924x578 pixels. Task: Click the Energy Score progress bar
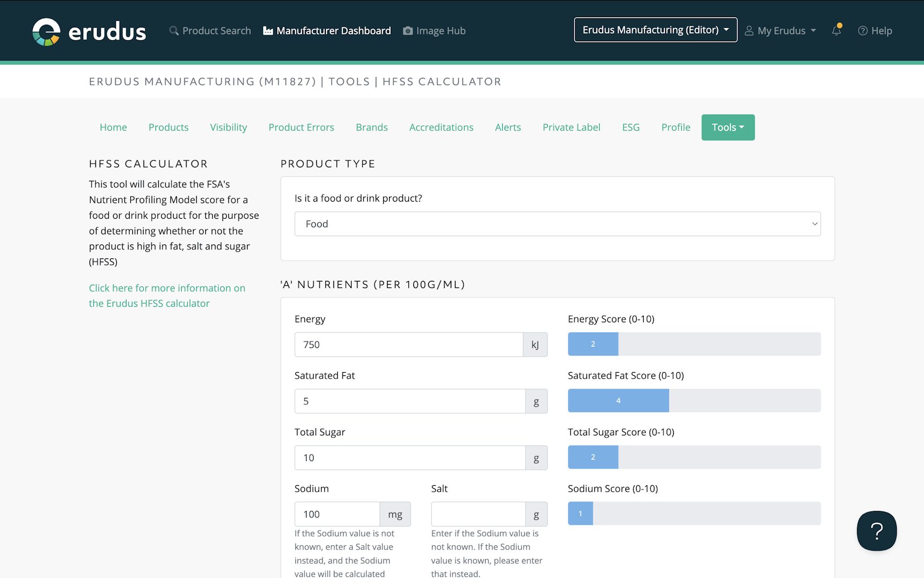[x=694, y=344]
